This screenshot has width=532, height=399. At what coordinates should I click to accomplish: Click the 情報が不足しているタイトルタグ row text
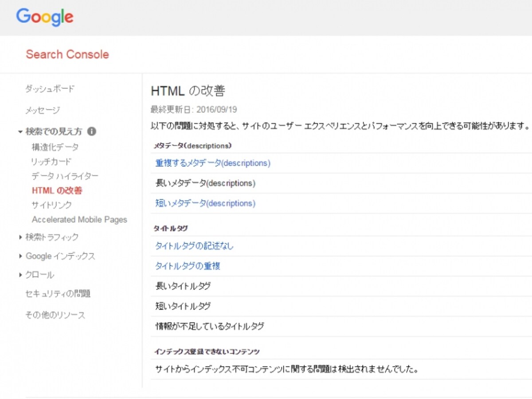(210, 326)
